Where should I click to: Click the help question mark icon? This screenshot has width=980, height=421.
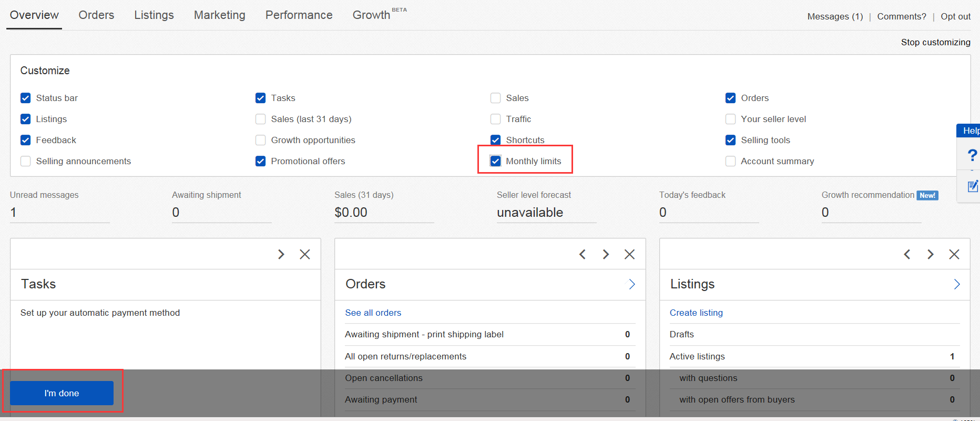pyautogui.click(x=972, y=155)
